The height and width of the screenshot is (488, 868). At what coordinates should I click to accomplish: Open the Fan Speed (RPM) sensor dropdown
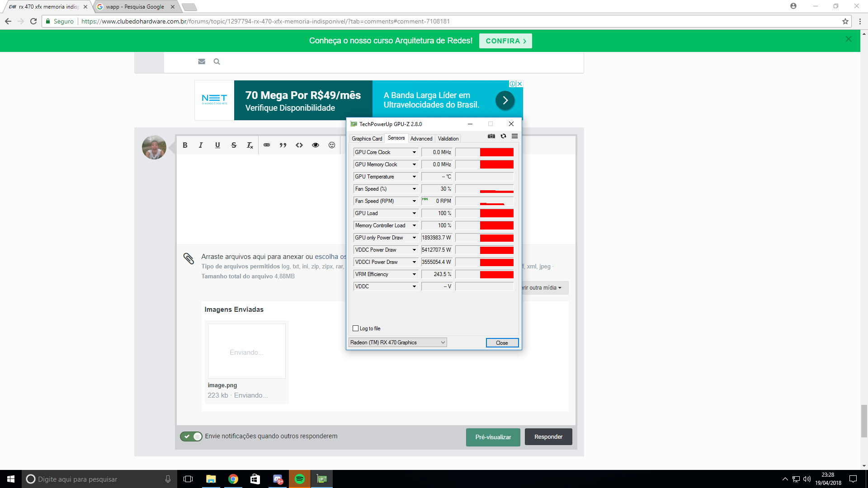(414, 201)
